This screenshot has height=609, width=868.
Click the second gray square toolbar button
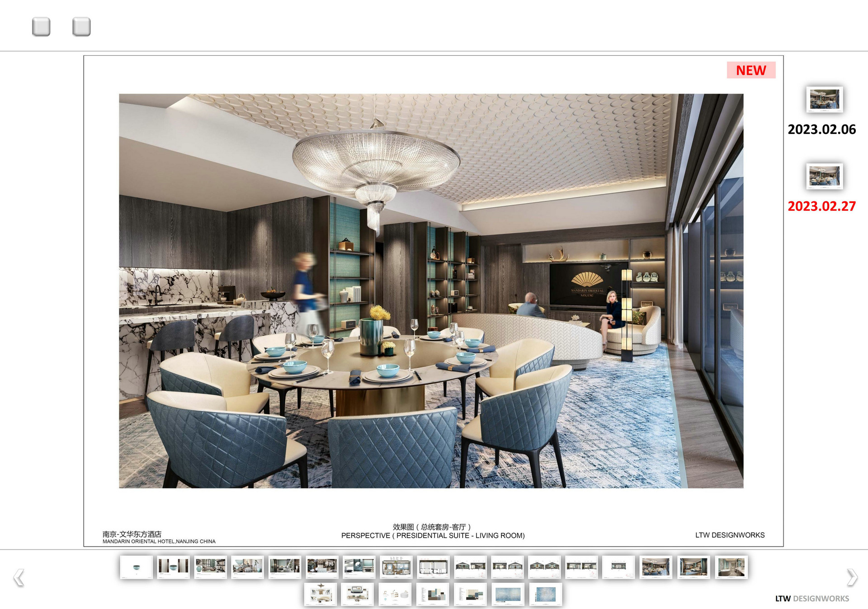tap(81, 27)
